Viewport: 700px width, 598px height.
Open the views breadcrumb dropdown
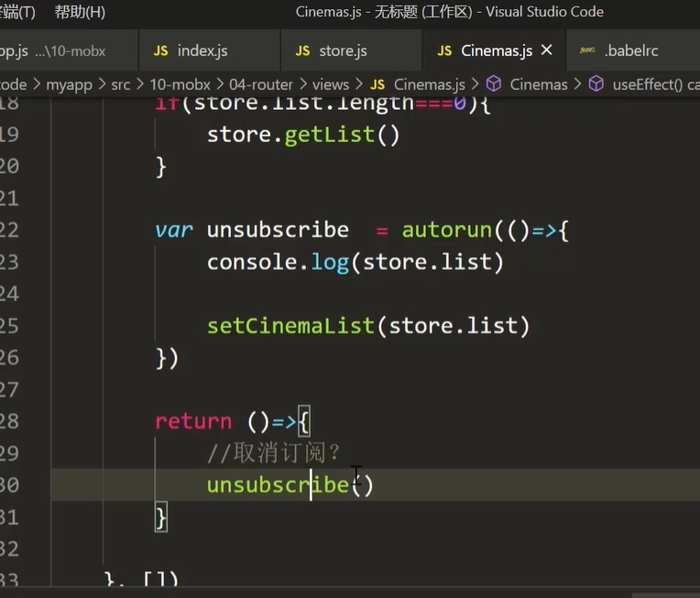pos(331,84)
